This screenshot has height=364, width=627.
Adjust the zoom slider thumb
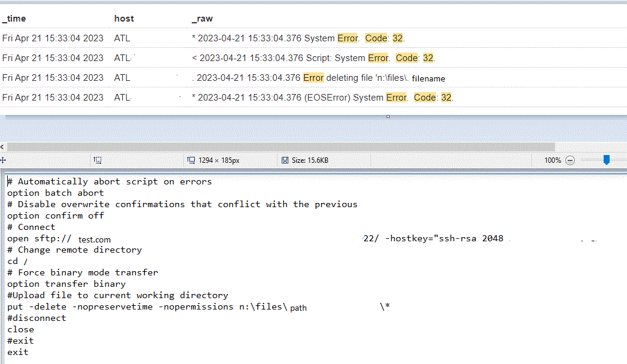click(x=606, y=160)
